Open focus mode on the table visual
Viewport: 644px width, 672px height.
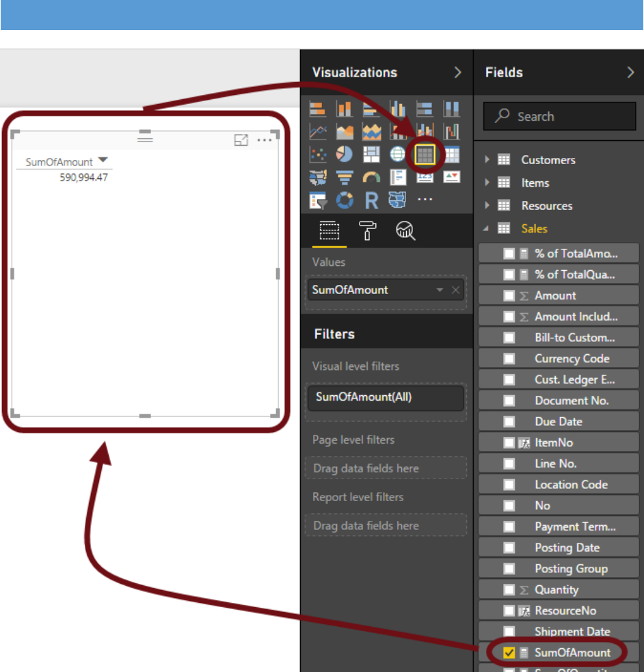pos(241,139)
